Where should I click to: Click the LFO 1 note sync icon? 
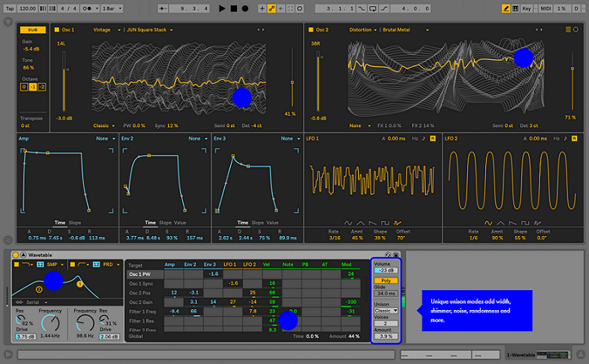[x=424, y=139]
